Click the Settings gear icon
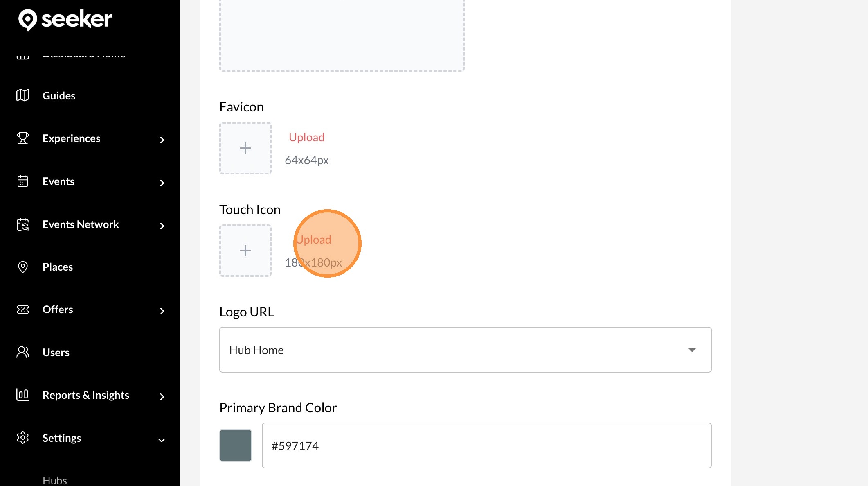Viewport: 868px width, 486px height. click(x=23, y=438)
